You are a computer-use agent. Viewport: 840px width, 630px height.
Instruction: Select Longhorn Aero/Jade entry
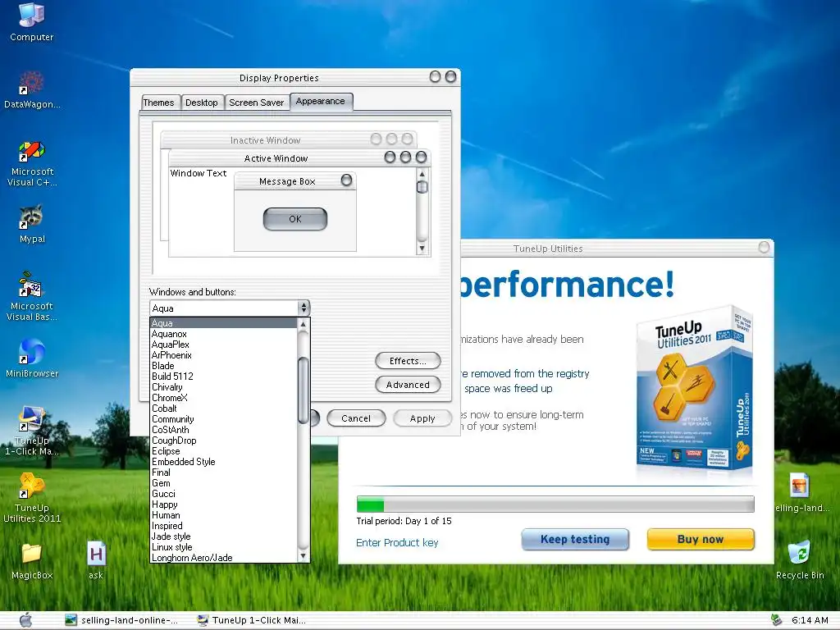coord(223,558)
